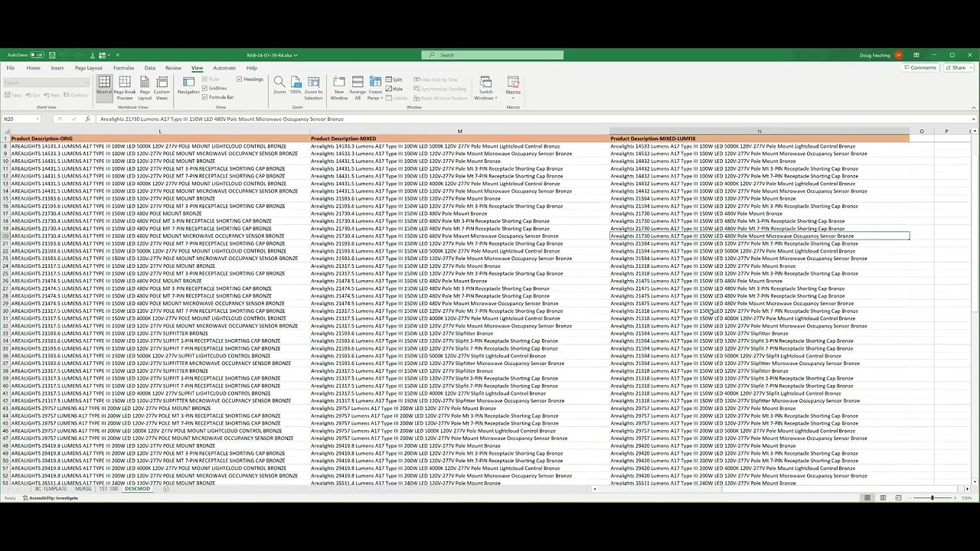The width and height of the screenshot is (980, 551).
Task: Select column O header
Action: click(922, 132)
